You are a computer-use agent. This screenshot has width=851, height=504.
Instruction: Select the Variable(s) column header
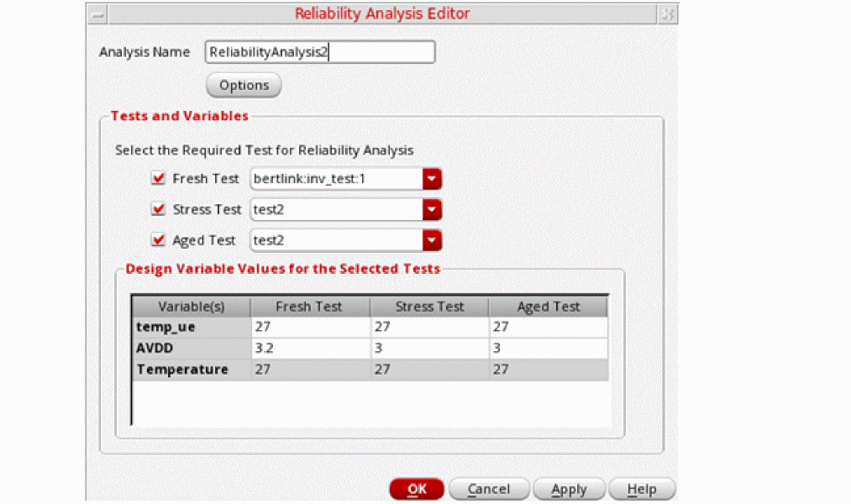click(x=191, y=307)
